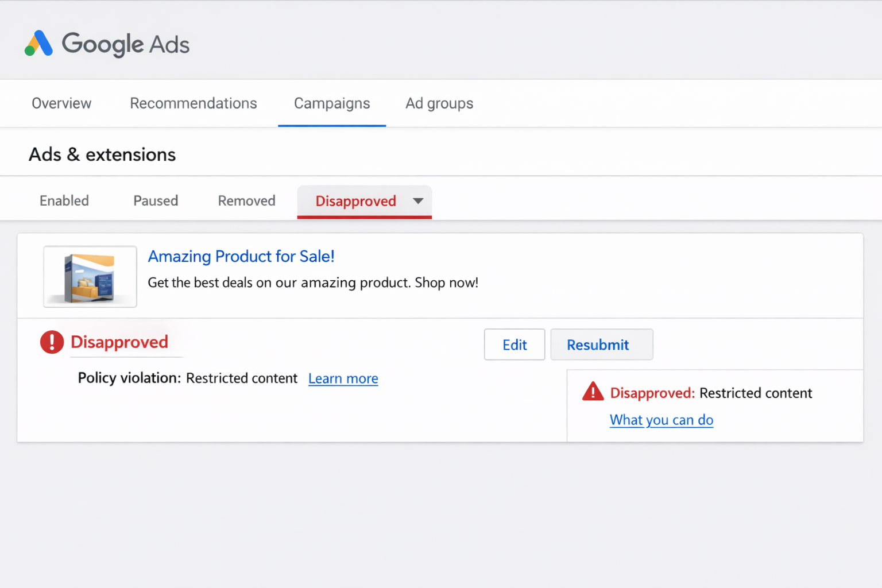Screen dimensions: 882x588
Task: Click the red Disapproved exclamation icon
Action: 52,342
